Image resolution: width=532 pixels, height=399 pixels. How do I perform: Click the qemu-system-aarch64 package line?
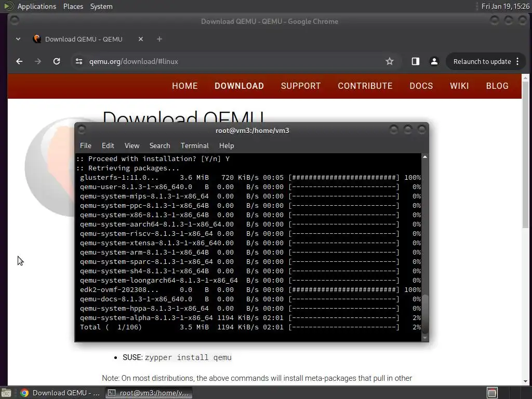tap(250, 224)
